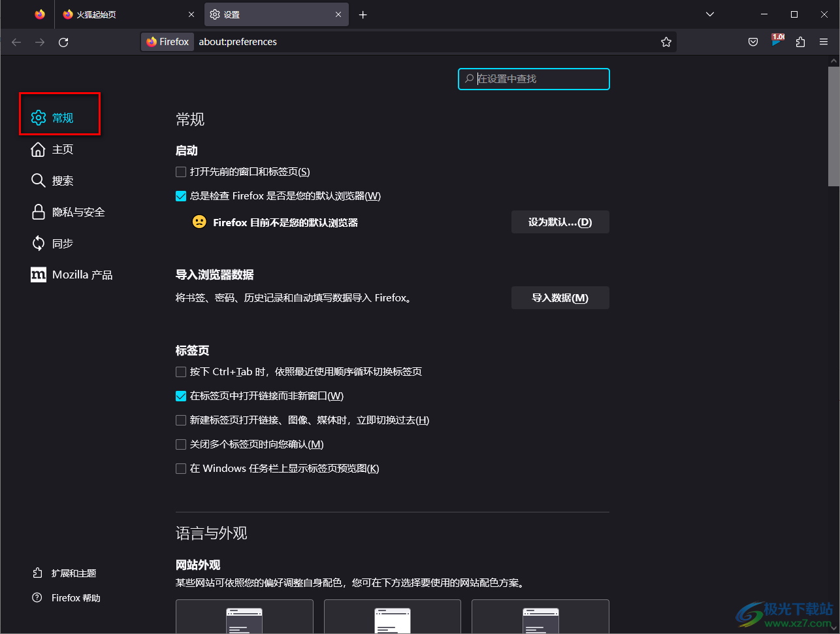The height and width of the screenshot is (634, 840).
Task: Click the 扩展和主题 link
Action: (x=65, y=573)
